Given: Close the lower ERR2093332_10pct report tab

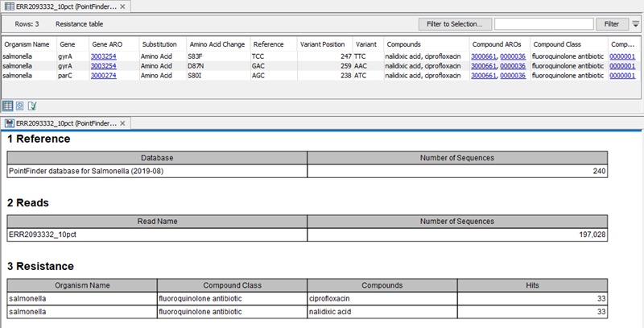Looking at the screenshot, I should pyautogui.click(x=122, y=123).
